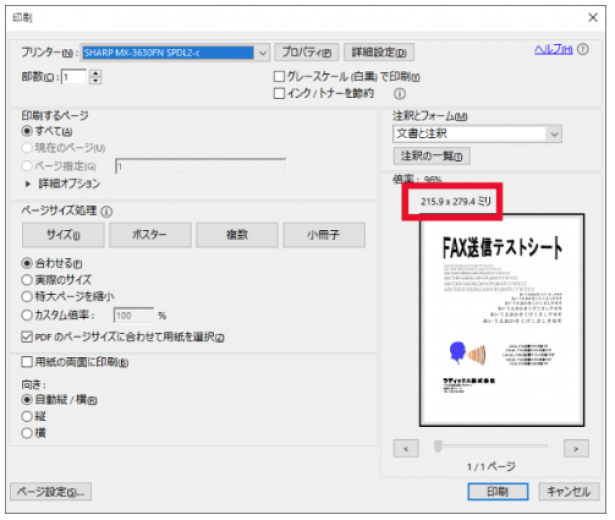This screenshot has width=615, height=520.
Task: Decrease copies with the down stepper arrow
Action: (x=95, y=80)
